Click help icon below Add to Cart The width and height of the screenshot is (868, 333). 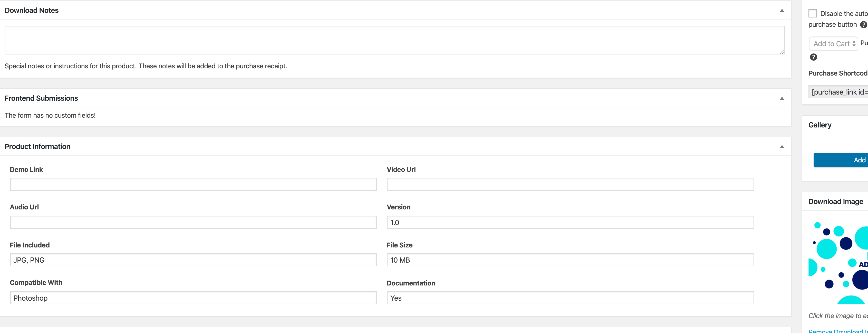click(x=813, y=57)
